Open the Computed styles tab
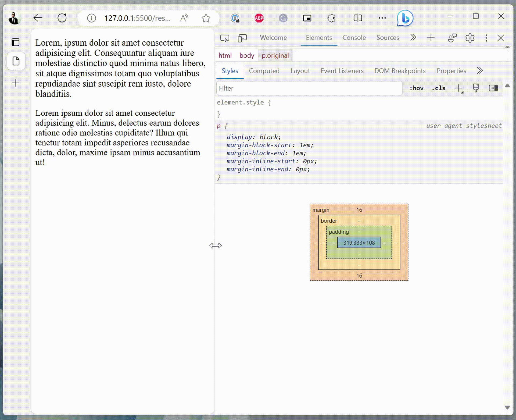 (x=264, y=71)
